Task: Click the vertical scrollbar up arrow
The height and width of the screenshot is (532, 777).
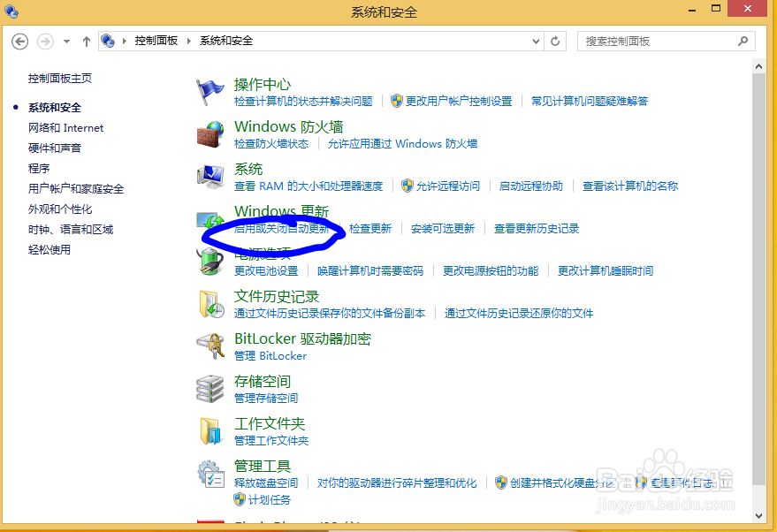Action: 758,66
